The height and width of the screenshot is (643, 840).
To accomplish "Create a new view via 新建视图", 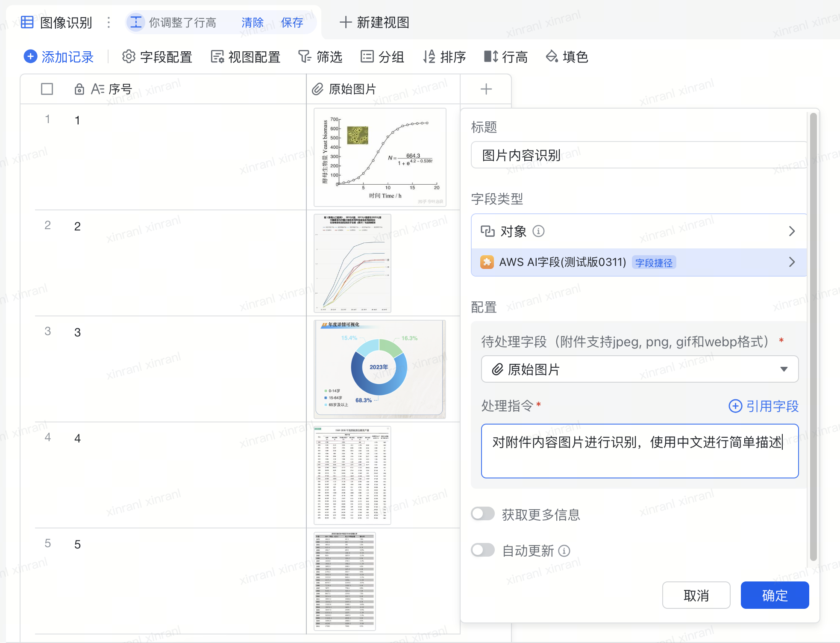I will click(374, 22).
